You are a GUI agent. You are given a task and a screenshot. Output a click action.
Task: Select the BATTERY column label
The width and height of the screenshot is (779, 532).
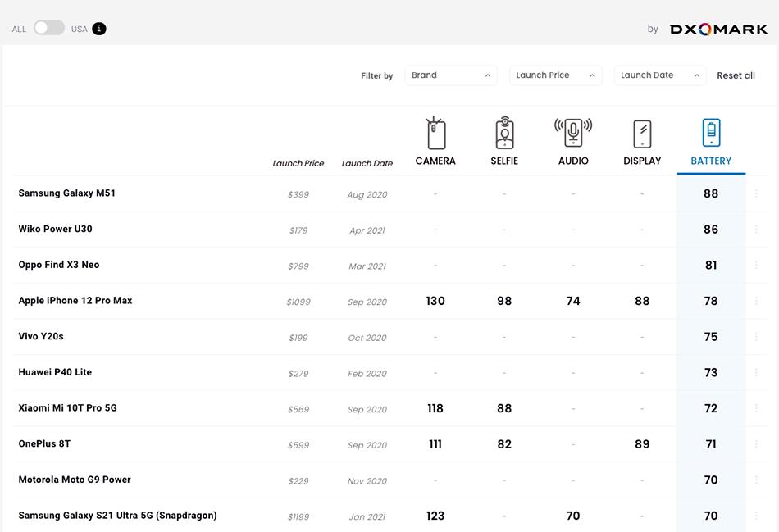point(711,161)
